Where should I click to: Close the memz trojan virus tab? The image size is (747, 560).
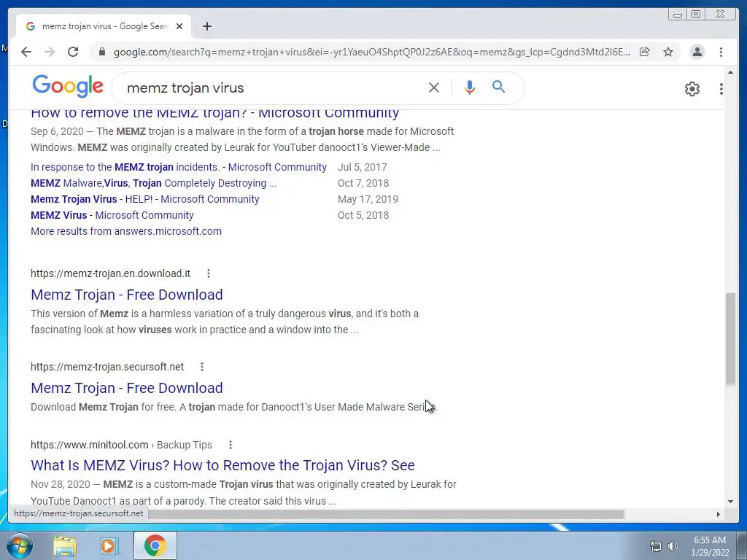179,26
